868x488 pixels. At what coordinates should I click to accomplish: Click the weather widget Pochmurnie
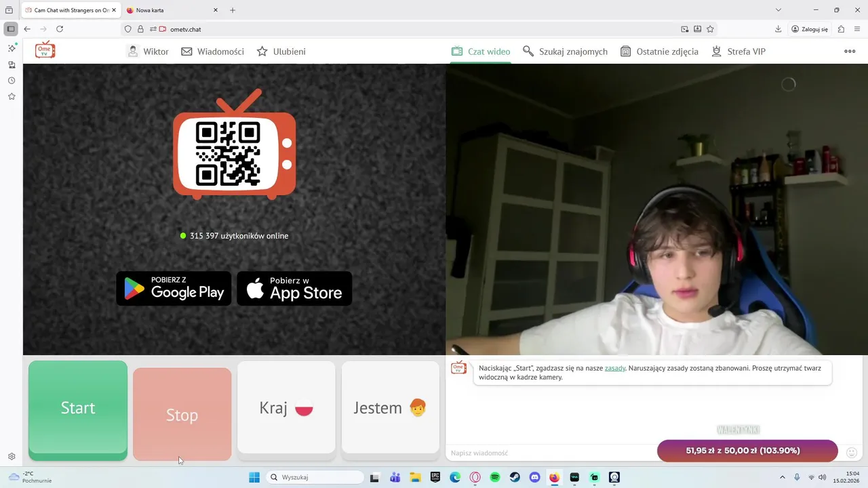(x=31, y=477)
